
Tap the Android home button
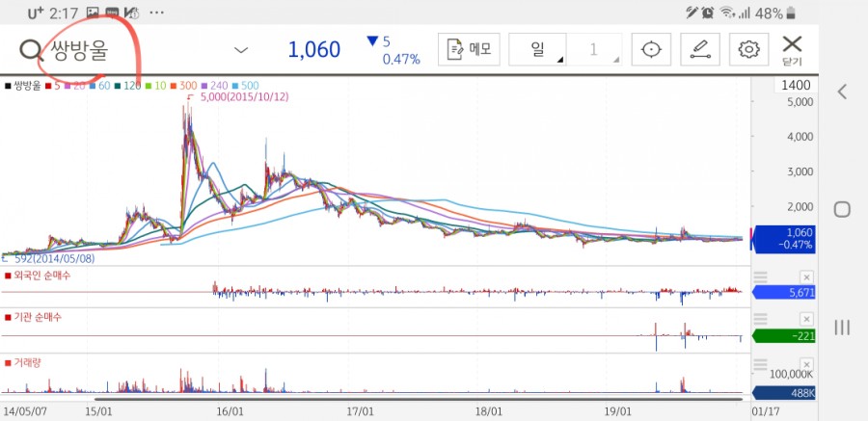coord(842,209)
